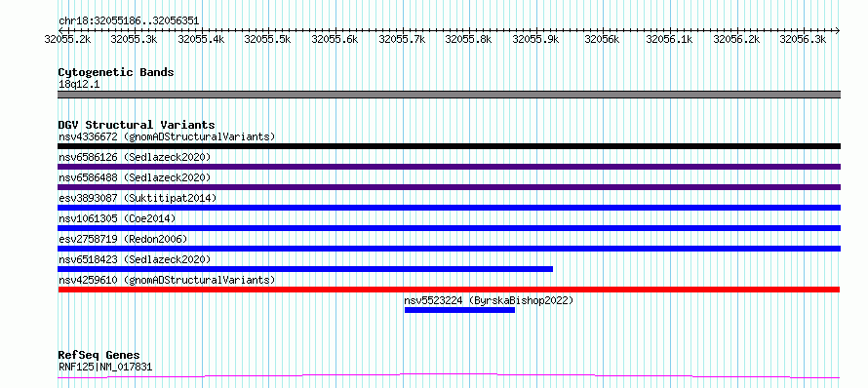868x388 pixels.
Task: Click the 32056.3k ruler tick label
Action: (x=803, y=39)
